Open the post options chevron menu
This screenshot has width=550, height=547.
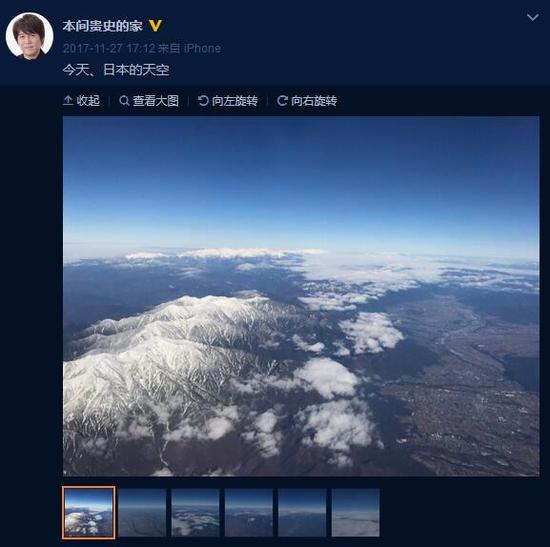532,17
